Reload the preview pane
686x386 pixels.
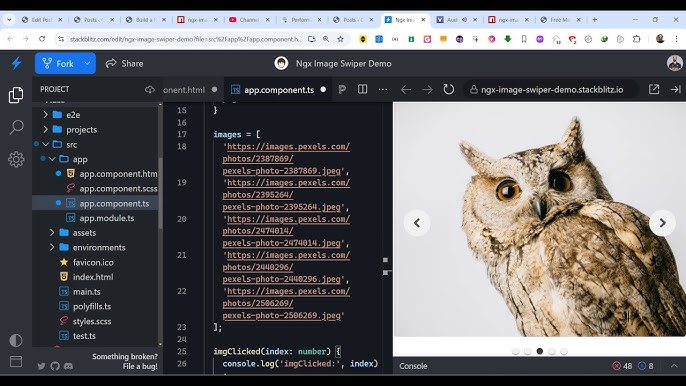448,90
